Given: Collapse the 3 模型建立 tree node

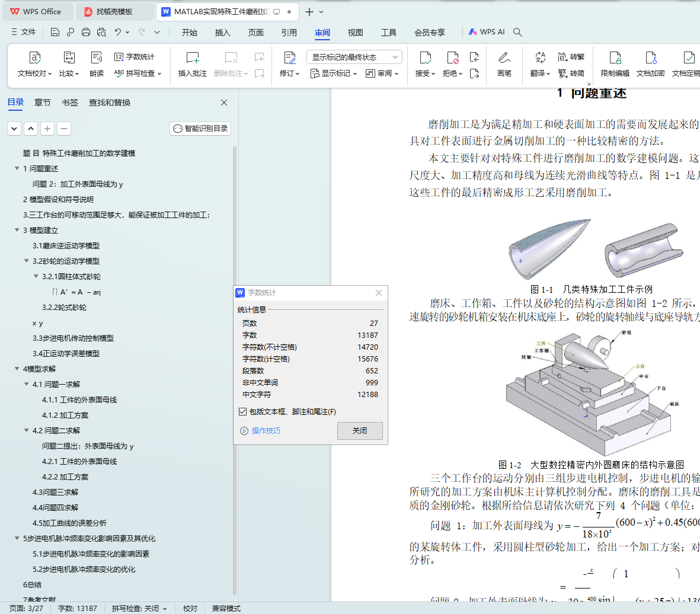Looking at the screenshot, I should pyautogui.click(x=17, y=230).
